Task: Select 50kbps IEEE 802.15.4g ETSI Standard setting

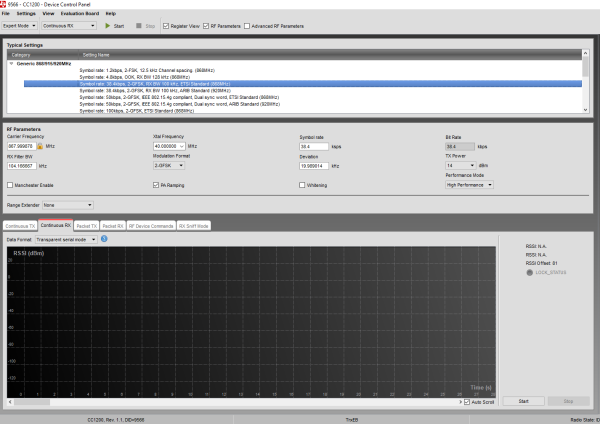Action: (179, 97)
